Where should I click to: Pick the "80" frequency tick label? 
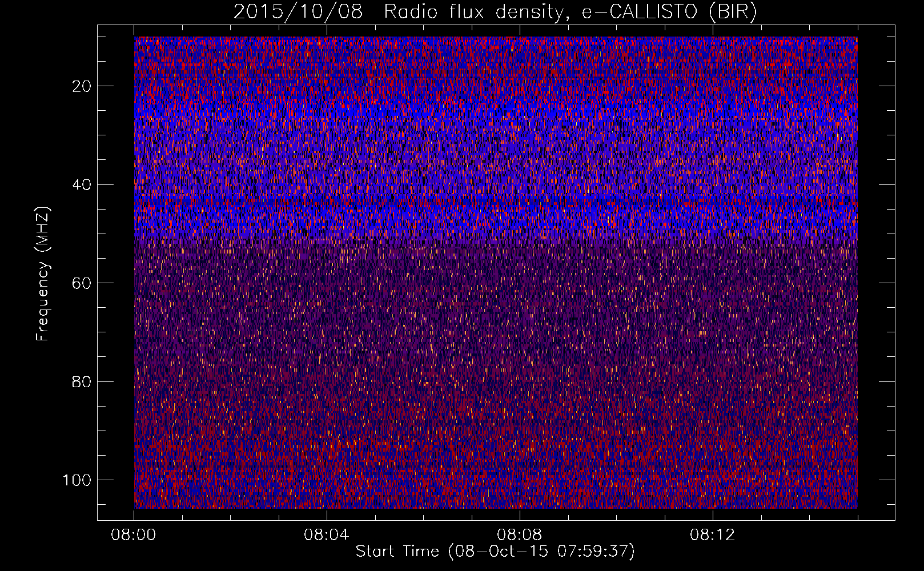tap(82, 381)
